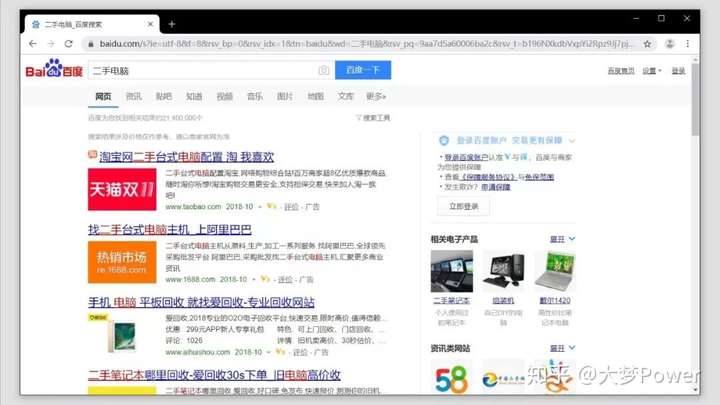Open the 搜索工具 filter

click(x=373, y=118)
